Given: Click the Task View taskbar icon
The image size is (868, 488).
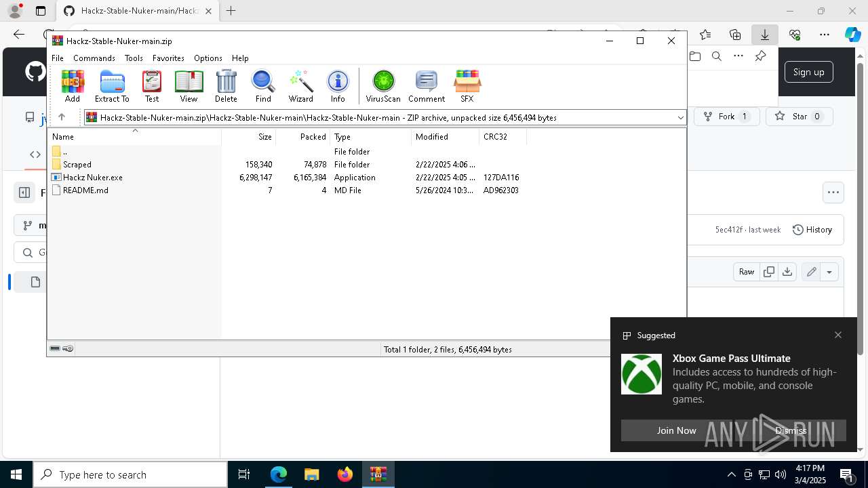Looking at the screenshot, I should 244,474.
